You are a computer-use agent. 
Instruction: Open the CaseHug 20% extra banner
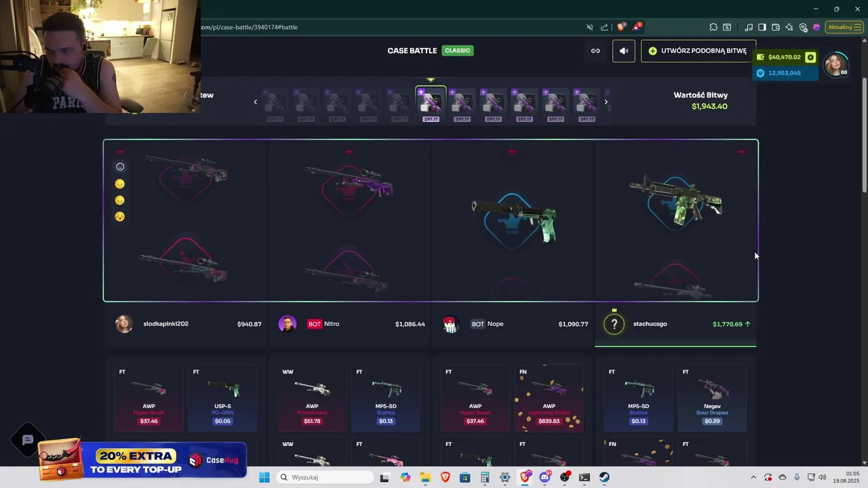click(x=144, y=461)
